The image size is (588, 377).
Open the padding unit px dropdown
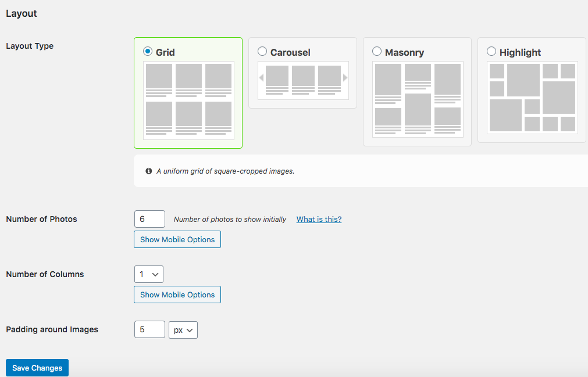pyautogui.click(x=183, y=330)
